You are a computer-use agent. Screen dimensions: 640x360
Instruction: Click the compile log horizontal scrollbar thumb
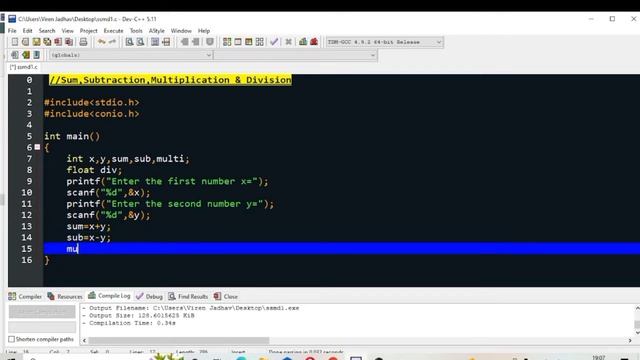(x=179, y=340)
